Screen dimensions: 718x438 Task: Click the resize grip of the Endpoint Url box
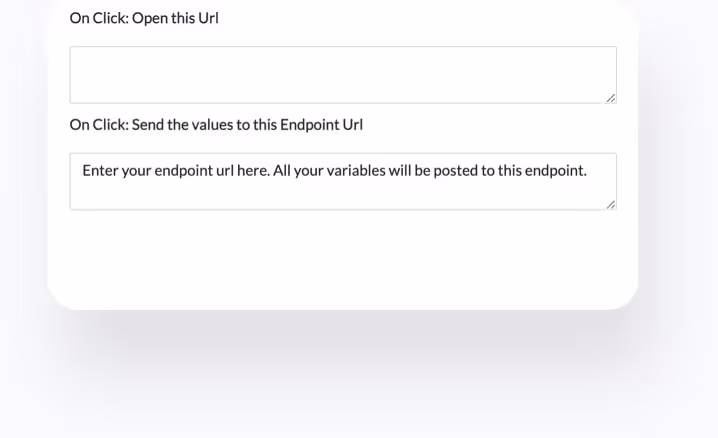pyautogui.click(x=611, y=204)
